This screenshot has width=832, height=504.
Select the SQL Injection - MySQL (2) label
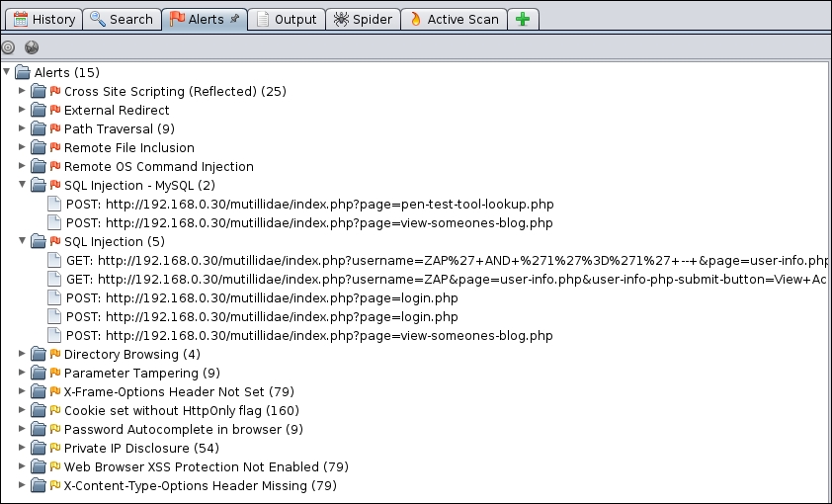(x=139, y=185)
